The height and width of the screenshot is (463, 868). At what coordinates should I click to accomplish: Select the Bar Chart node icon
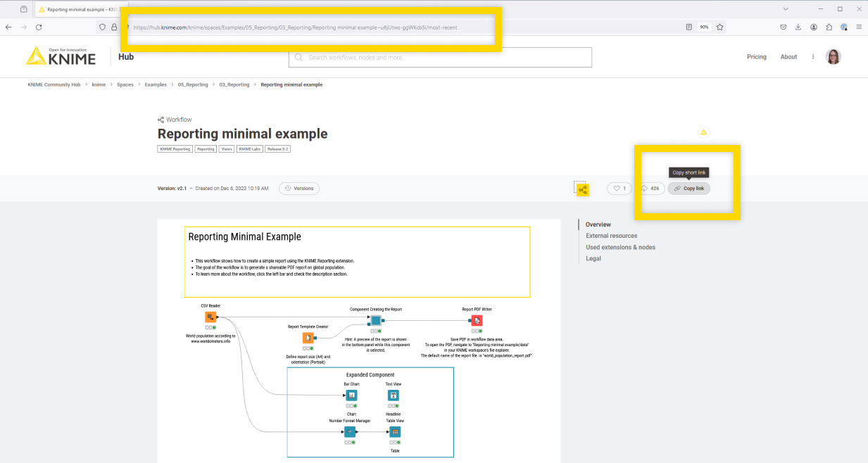tap(351, 395)
